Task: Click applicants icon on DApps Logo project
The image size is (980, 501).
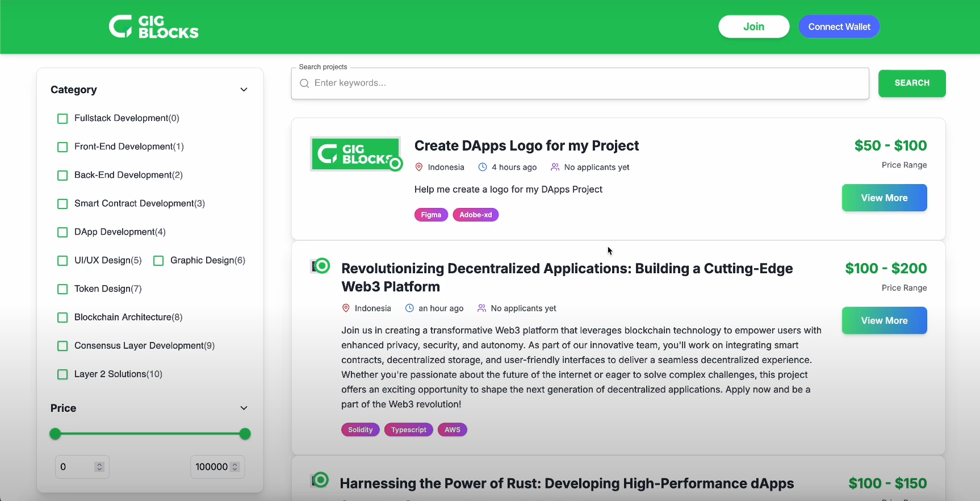Action: [x=555, y=167]
